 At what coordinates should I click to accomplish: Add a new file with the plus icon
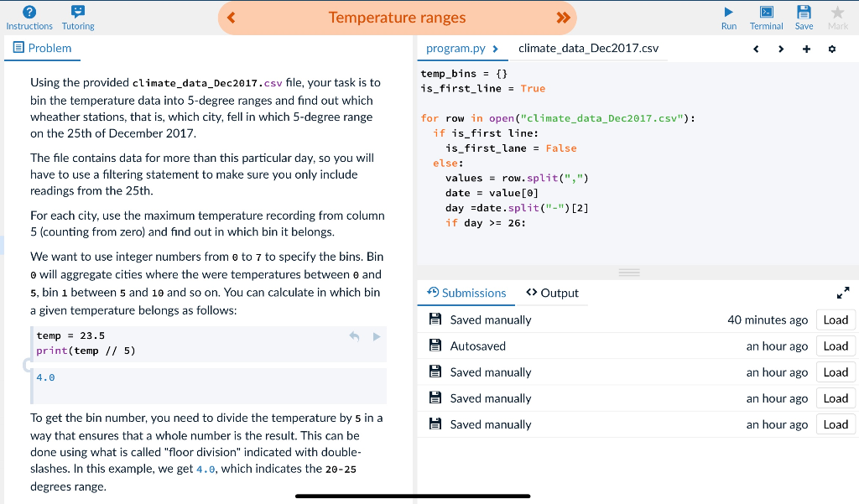[806, 49]
